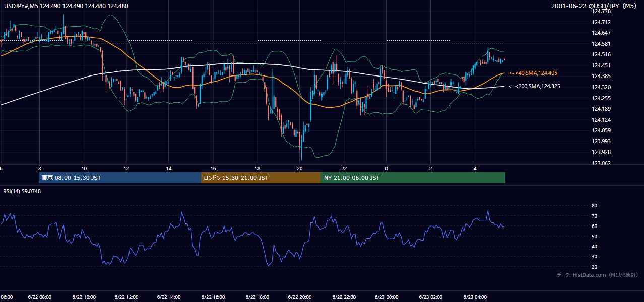Viewport: 644px width, 302px height.
Task: Click the 6/22 12:00 time axis label
Action: pyautogui.click(x=126, y=297)
